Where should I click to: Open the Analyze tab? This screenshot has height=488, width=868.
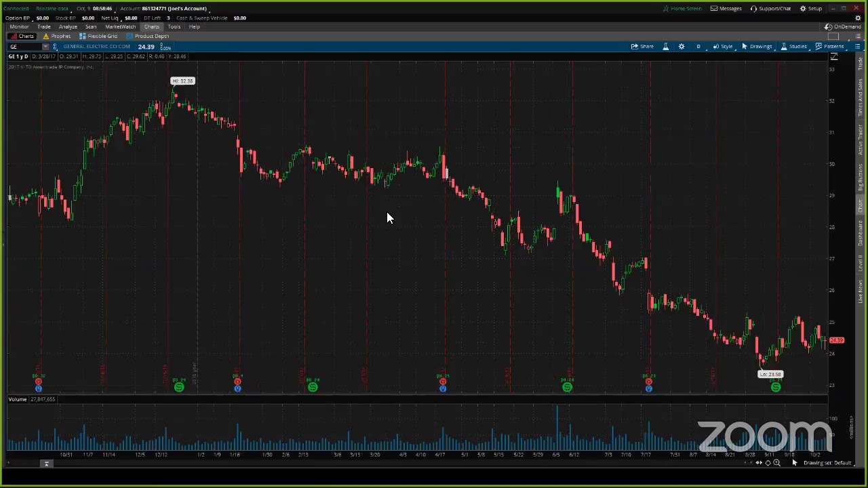[x=68, y=26]
